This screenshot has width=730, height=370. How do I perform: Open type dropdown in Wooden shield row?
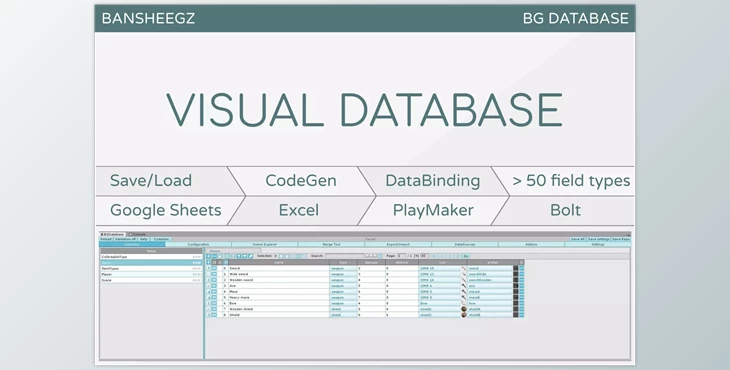pyautogui.click(x=344, y=309)
